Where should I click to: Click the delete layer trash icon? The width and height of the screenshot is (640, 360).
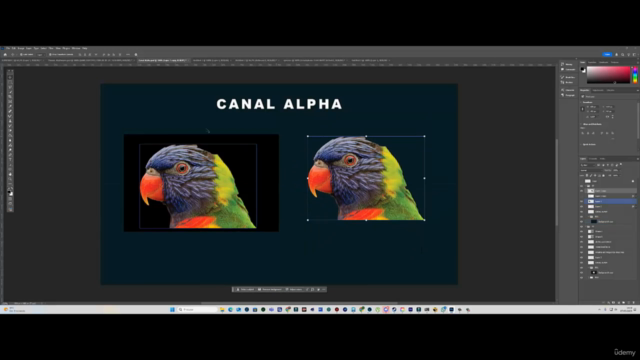[x=633, y=302]
